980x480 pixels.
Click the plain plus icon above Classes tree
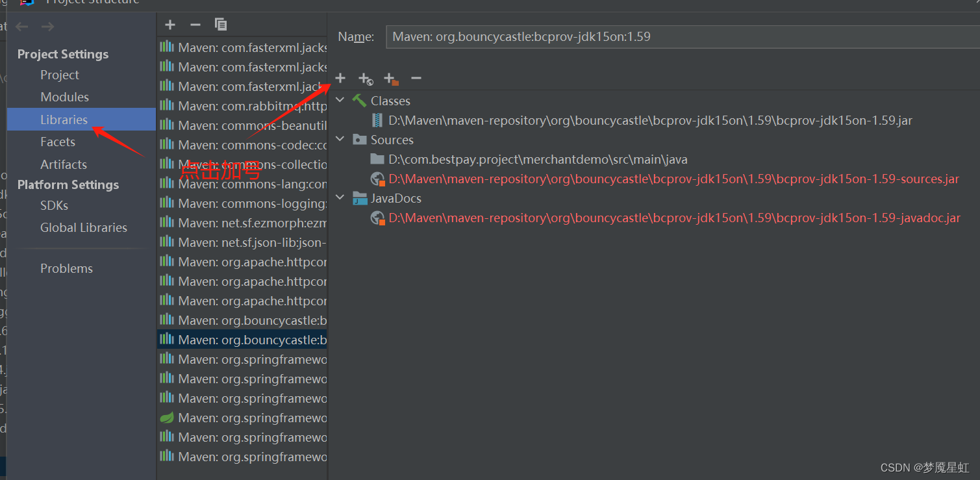pyautogui.click(x=340, y=78)
